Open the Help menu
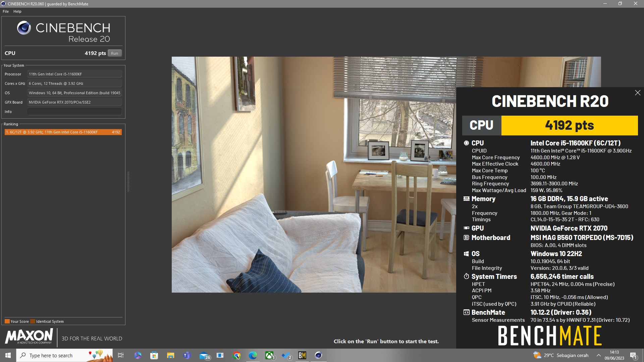This screenshot has height=362, width=644. tap(17, 11)
